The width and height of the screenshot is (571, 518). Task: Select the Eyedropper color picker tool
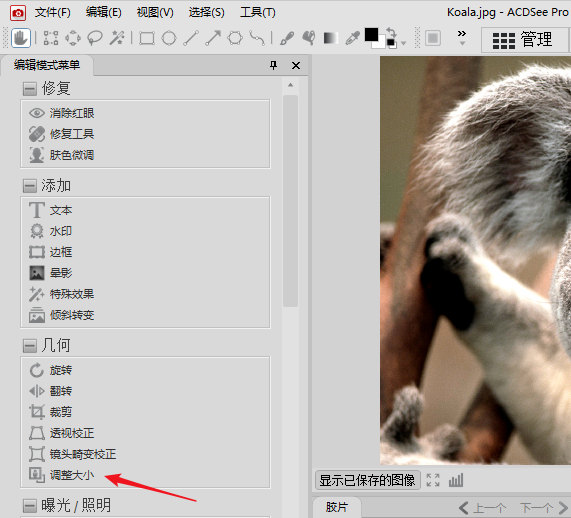353,38
